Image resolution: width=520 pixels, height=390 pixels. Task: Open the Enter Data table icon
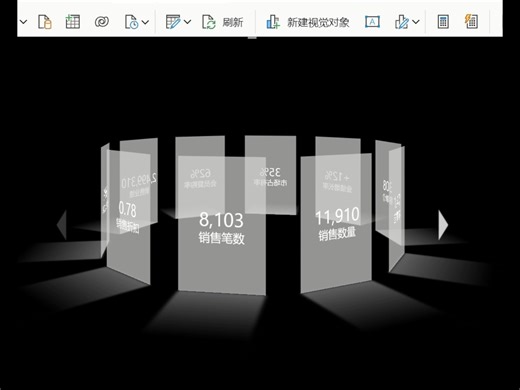coord(72,22)
